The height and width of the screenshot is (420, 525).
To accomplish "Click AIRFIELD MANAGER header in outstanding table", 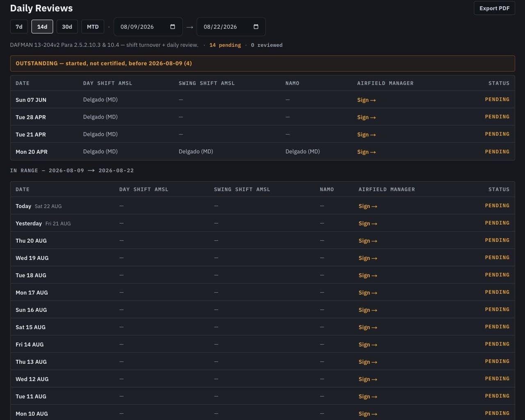I will point(385,83).
